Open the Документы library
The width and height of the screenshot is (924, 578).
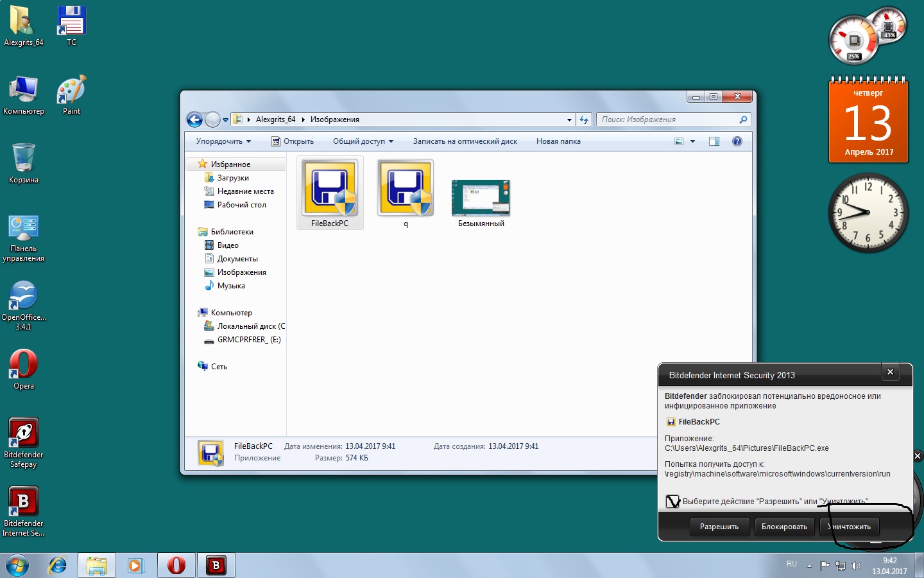click(231, 259)
